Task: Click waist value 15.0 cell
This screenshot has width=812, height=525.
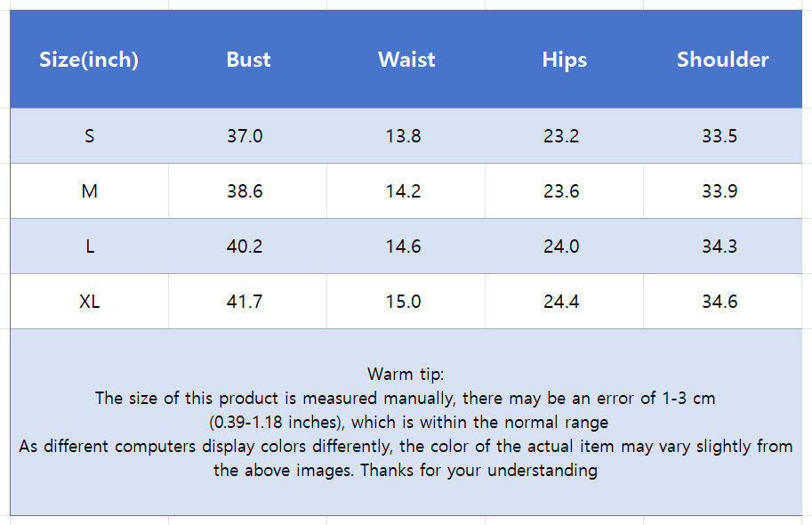Action: 403,302
